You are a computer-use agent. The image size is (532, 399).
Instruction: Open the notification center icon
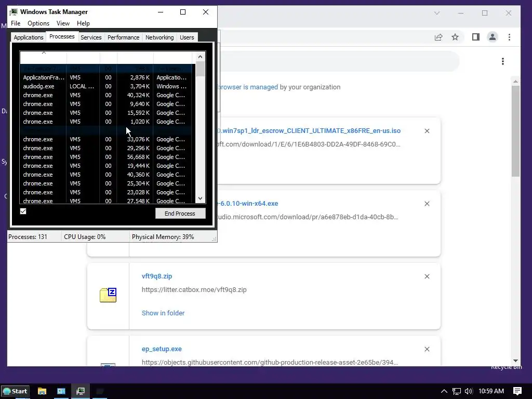click(x=517, y=391)
